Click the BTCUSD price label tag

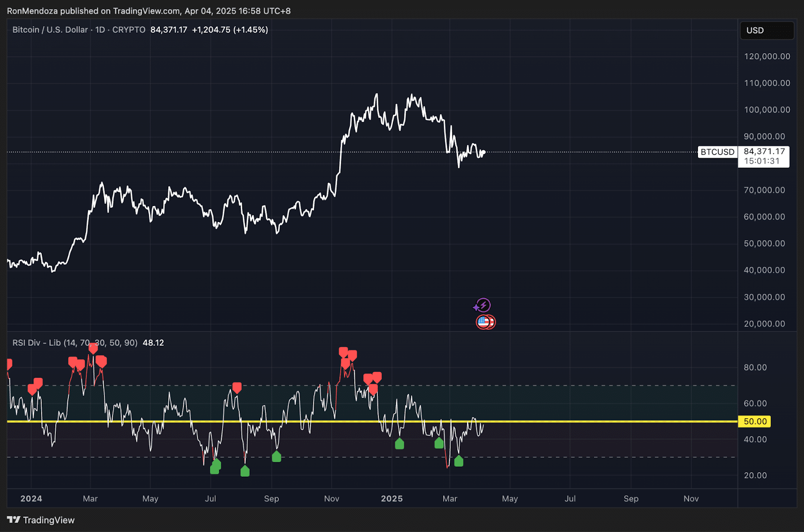tap(717, 152)
